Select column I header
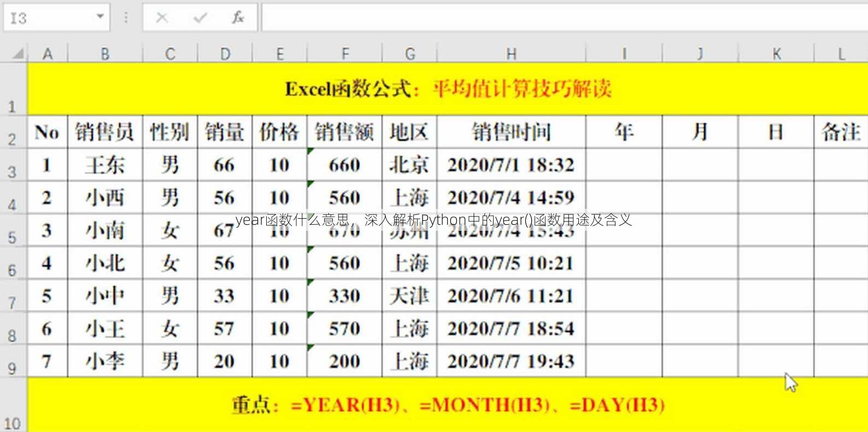This screenshot has width=868, height=432. pyautogui.click(x=624, y=54)
